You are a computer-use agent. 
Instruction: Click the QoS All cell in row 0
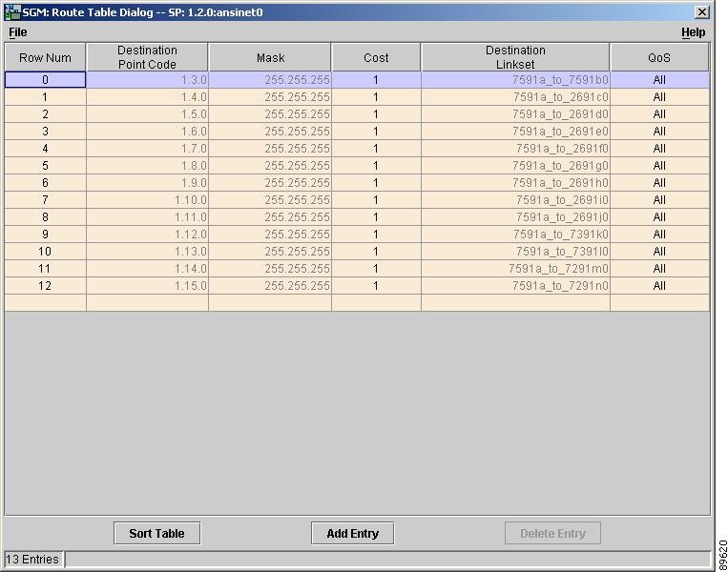659,80
